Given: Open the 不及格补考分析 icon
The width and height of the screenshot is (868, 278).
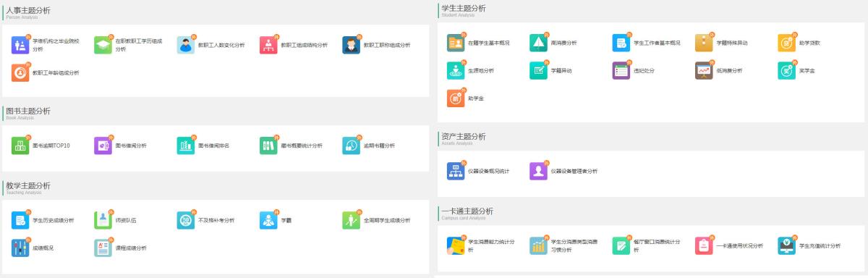Looking at the screenshot, I should [186, 220].
